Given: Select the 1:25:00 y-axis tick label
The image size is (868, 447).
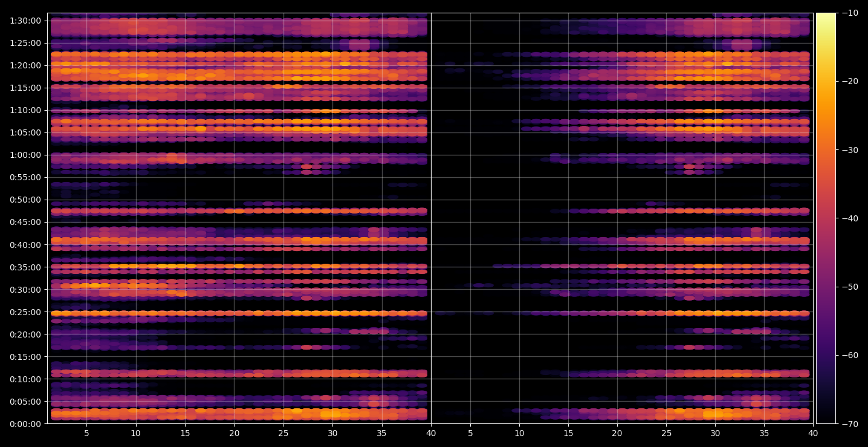Looking at the screenshot, I should (25, 43).
